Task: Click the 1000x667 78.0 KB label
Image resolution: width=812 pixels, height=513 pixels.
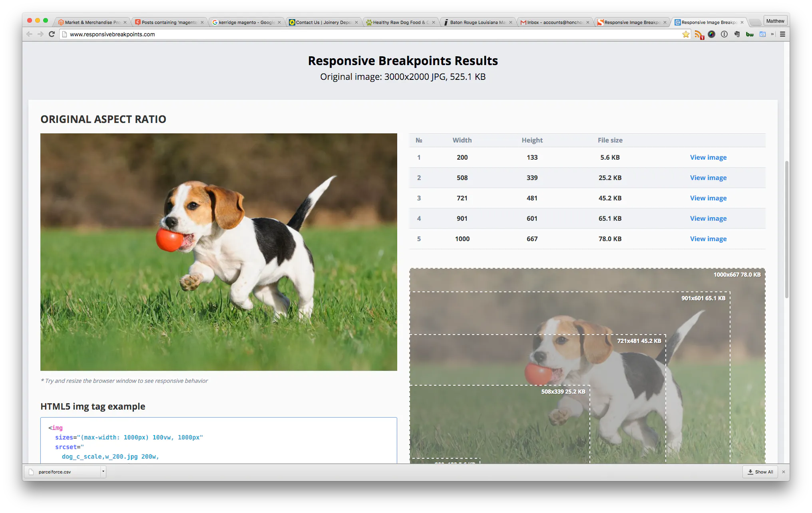Action: click(737, 275)
